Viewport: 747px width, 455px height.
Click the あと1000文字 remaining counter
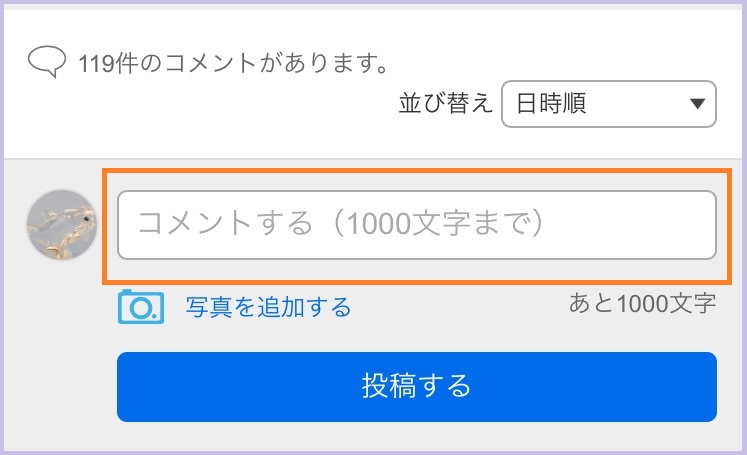(642, 303)
